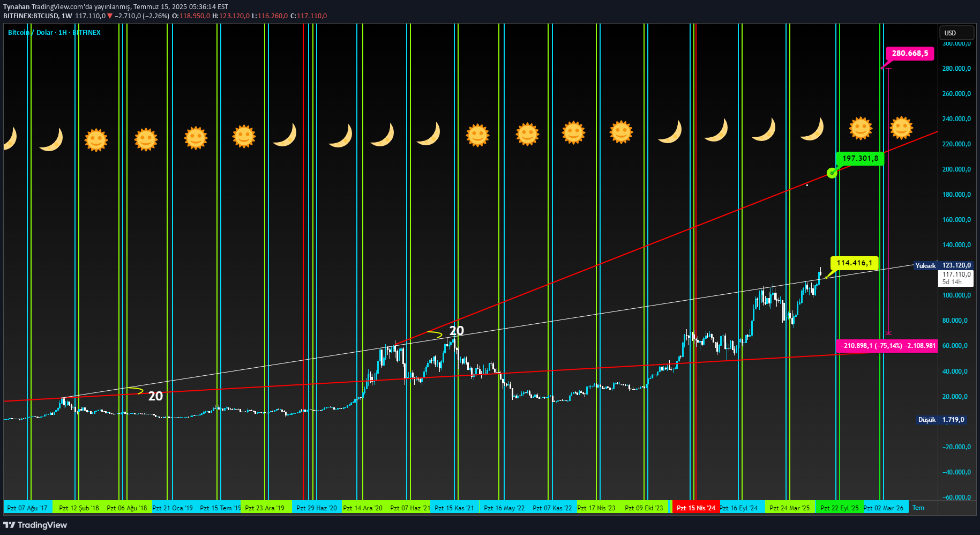Click the close value C:117.110,0
980x535 pixels.
(x=309, y=16)
